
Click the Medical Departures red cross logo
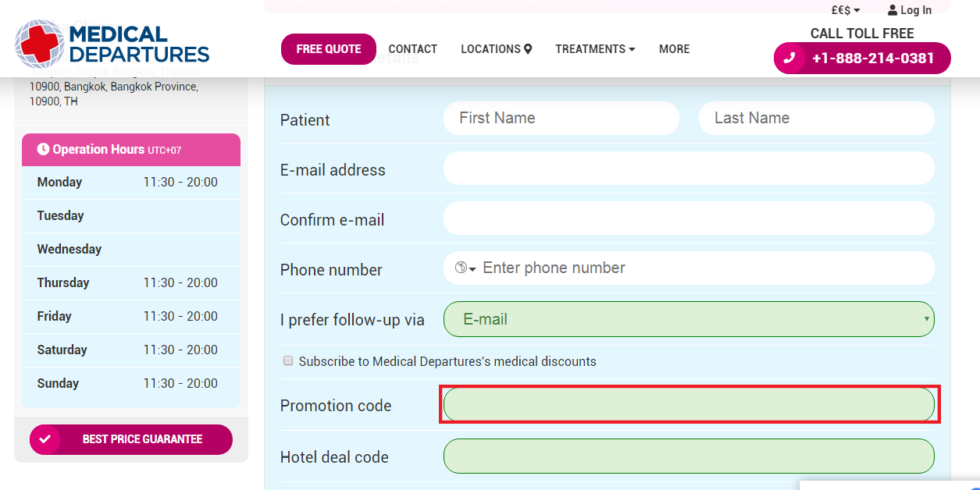pos(39,44)
